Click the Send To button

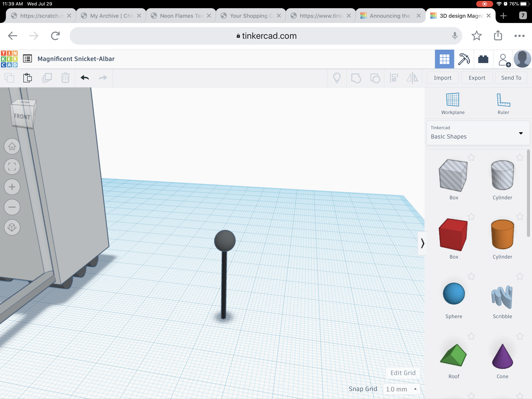[511, 78]
